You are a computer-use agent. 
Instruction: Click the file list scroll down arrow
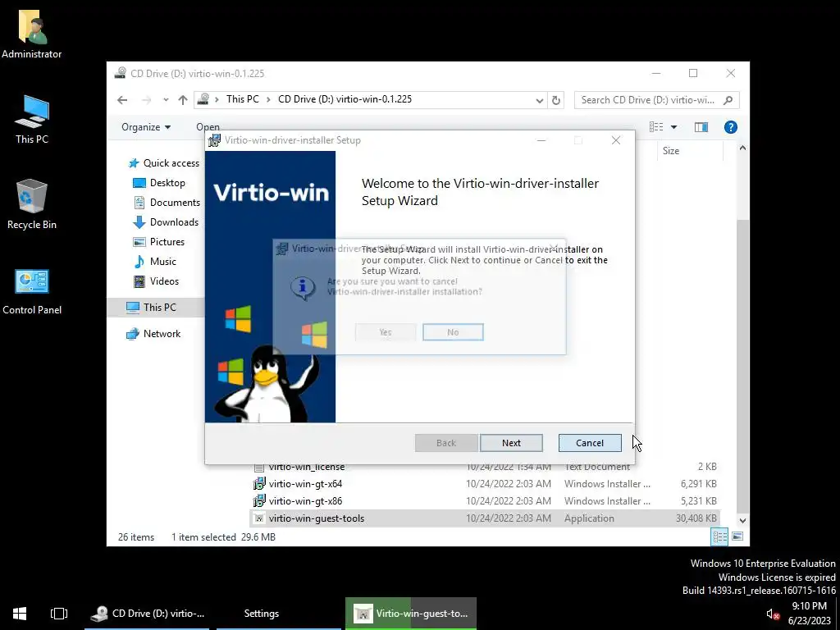pyautogui.click(x=742, y=520)
